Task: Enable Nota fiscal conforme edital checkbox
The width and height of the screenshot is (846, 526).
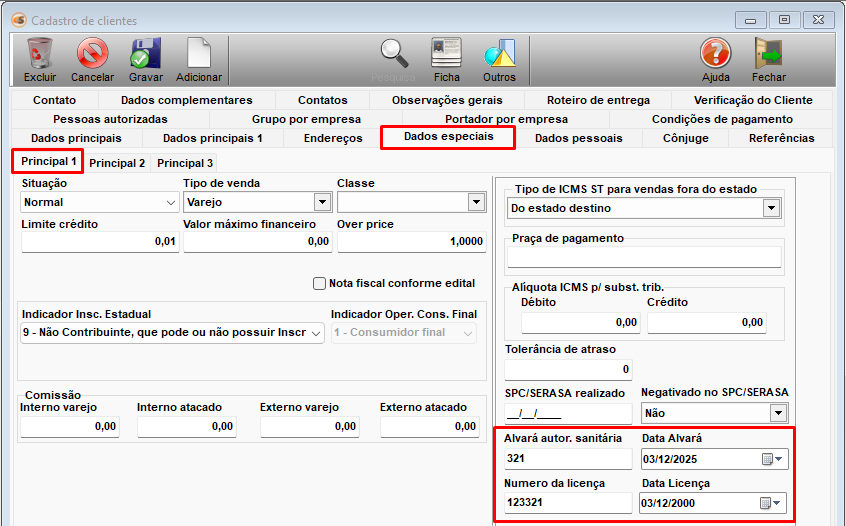Action: pyautogui.click(x=319, y=283)
